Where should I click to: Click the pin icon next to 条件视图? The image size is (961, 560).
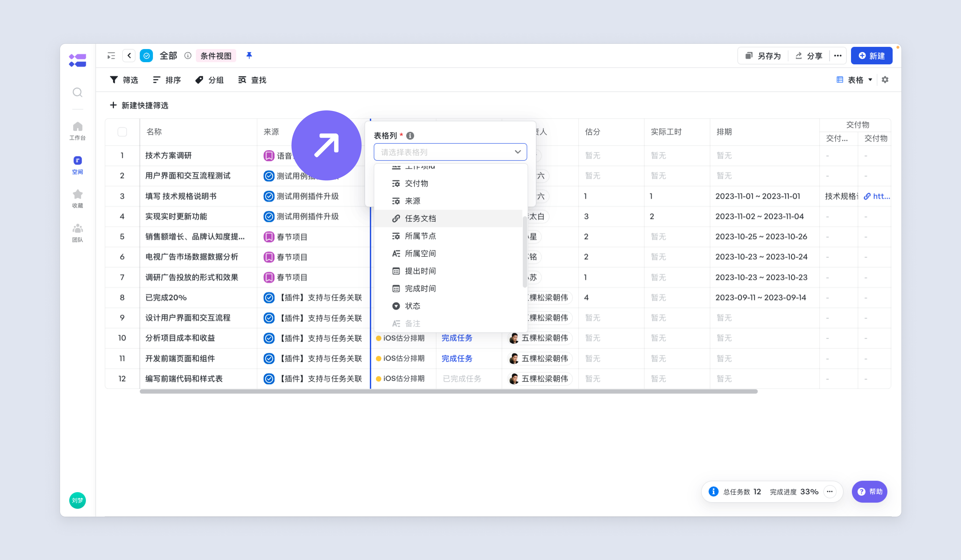pos(249,56)
